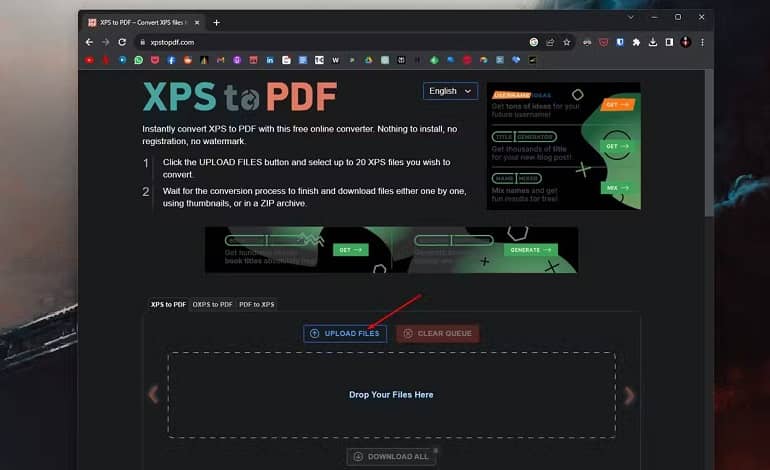Open the W bookmark icon

tap(335, 60)
